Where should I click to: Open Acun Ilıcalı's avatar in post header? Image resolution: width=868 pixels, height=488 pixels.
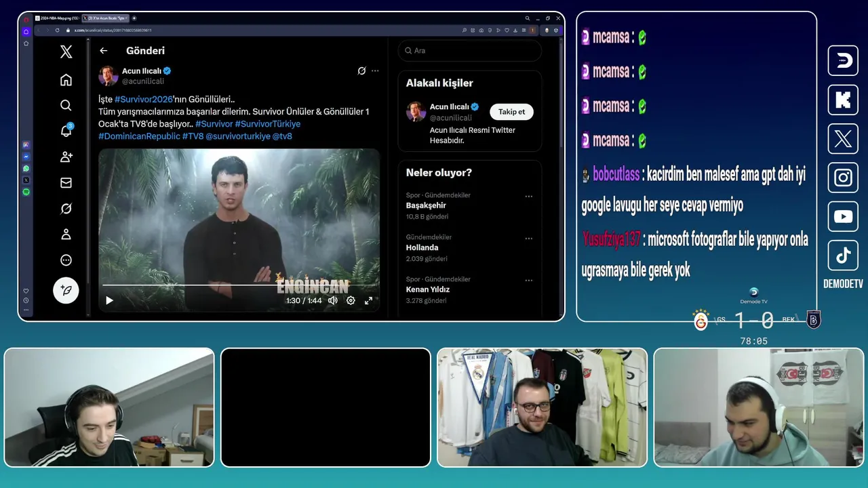pyautogui.click(x=108, y=75)
